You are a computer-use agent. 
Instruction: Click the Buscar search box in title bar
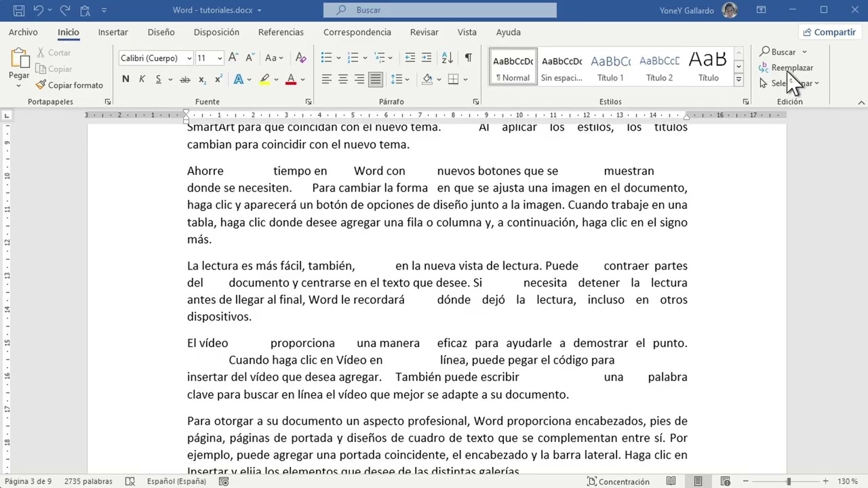(x=440, y=10)
